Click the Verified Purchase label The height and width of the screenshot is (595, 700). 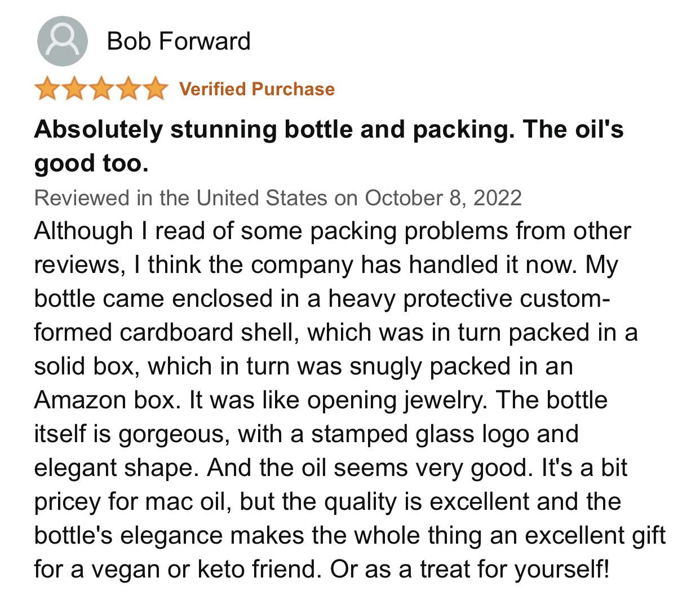tap(257, 89)
